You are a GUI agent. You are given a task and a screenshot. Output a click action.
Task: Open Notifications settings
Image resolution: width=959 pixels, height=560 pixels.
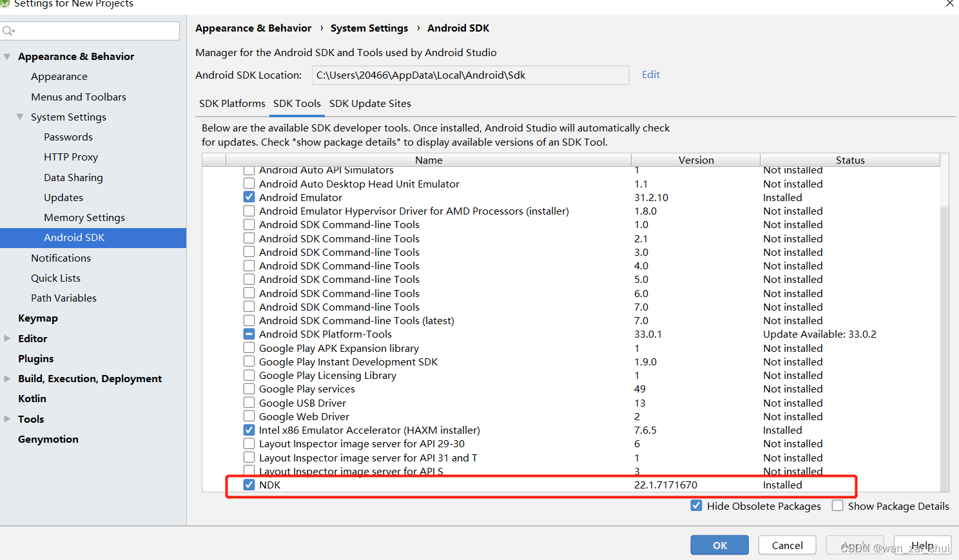61,258
